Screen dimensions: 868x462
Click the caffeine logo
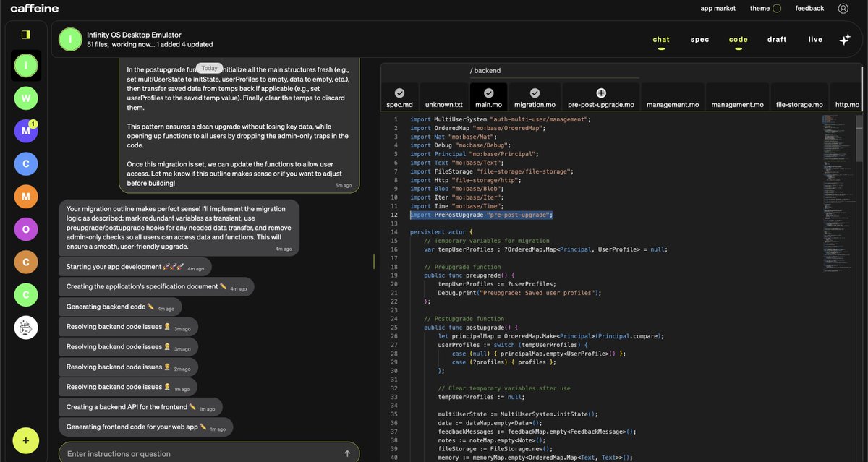coord(35,9)
